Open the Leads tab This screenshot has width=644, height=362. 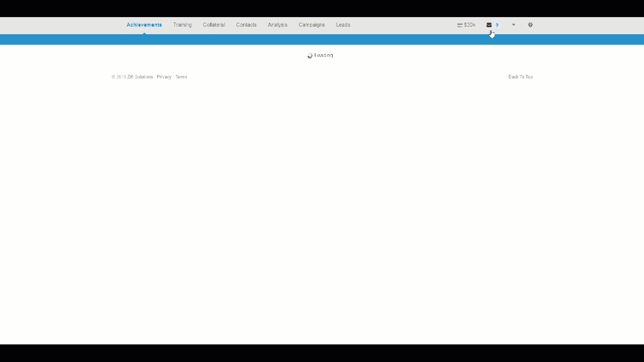click(x=343, y=25)
